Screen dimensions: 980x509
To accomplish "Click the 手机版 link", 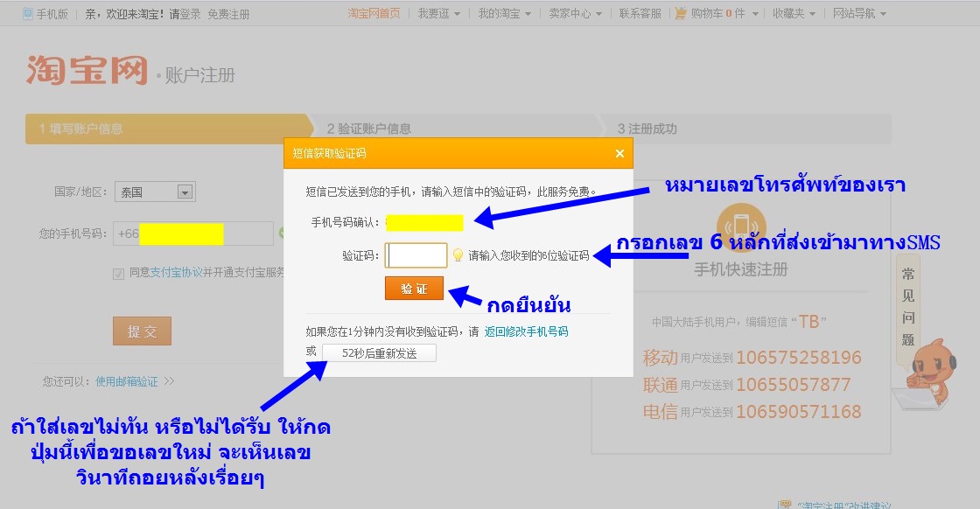I will point(52,14).
